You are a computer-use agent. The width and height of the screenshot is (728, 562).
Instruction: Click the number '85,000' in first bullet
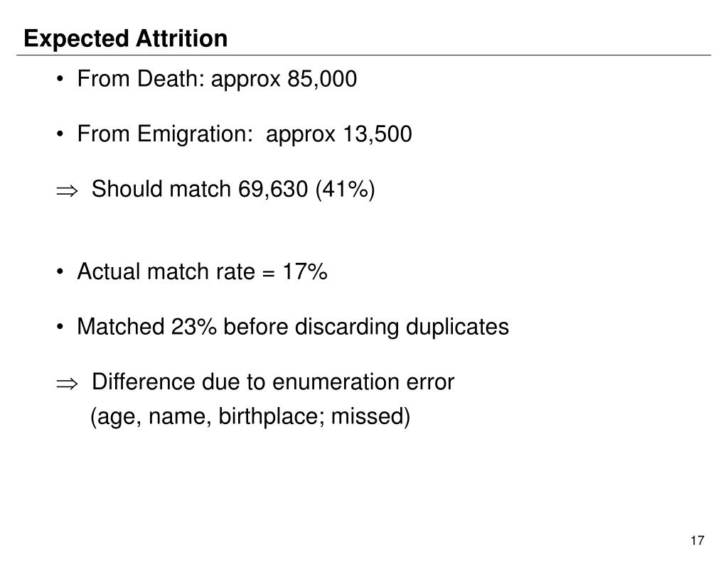(322, 78)
